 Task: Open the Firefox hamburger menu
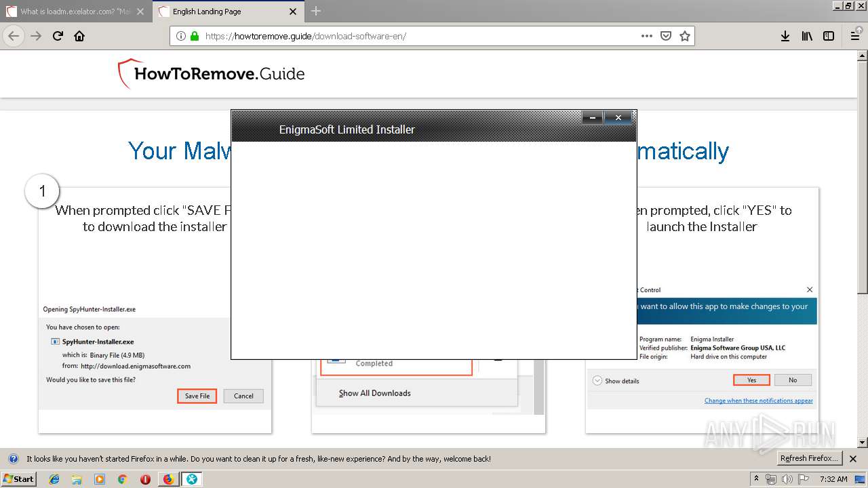(x=855, y=36)
